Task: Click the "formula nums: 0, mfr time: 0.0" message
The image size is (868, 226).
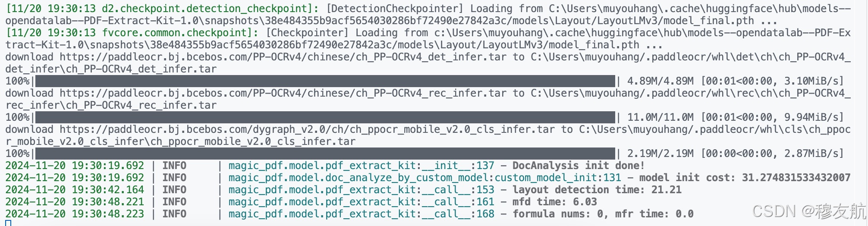Action: (603, 214)
